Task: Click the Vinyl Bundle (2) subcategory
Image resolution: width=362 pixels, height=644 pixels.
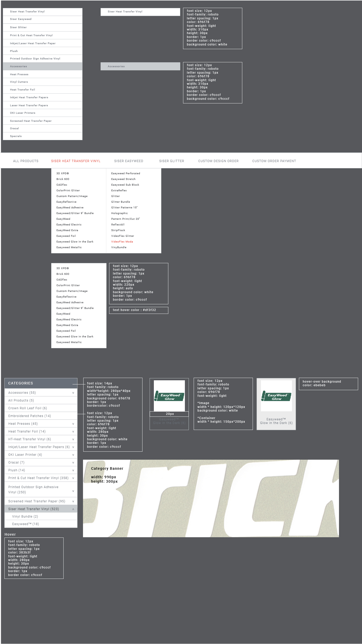Action: click(25, 517)
